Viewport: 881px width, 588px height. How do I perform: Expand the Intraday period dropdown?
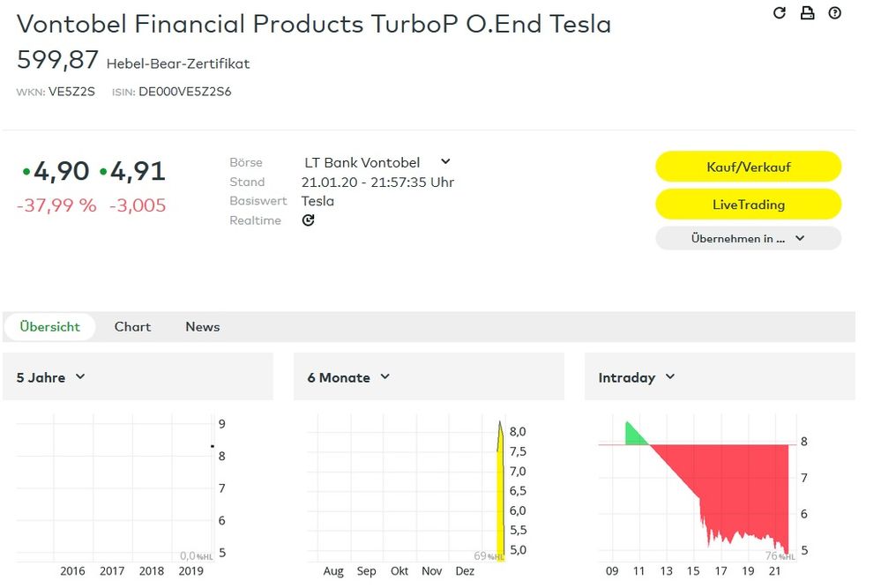(635, 376)
